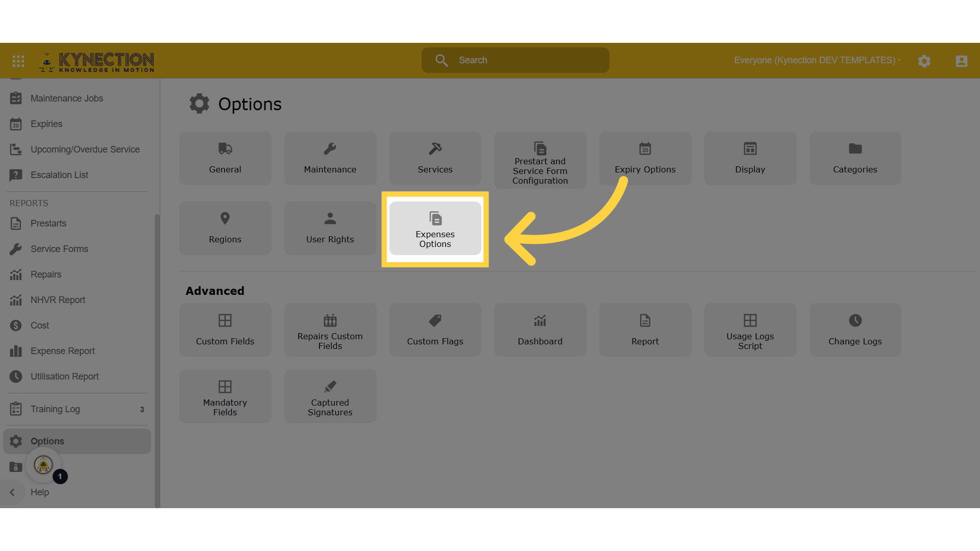The width and height of the screenshot is (980, 551).
Task: Open the Mandatory Fields tile
Action: tap(225, 396)
